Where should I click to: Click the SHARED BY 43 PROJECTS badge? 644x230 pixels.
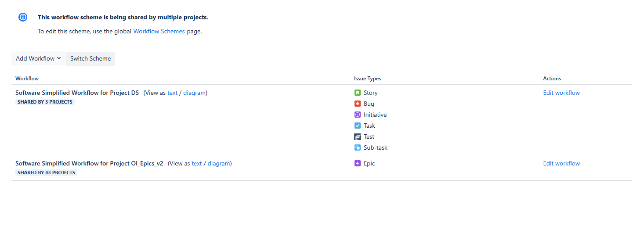[x=46, y=172]
